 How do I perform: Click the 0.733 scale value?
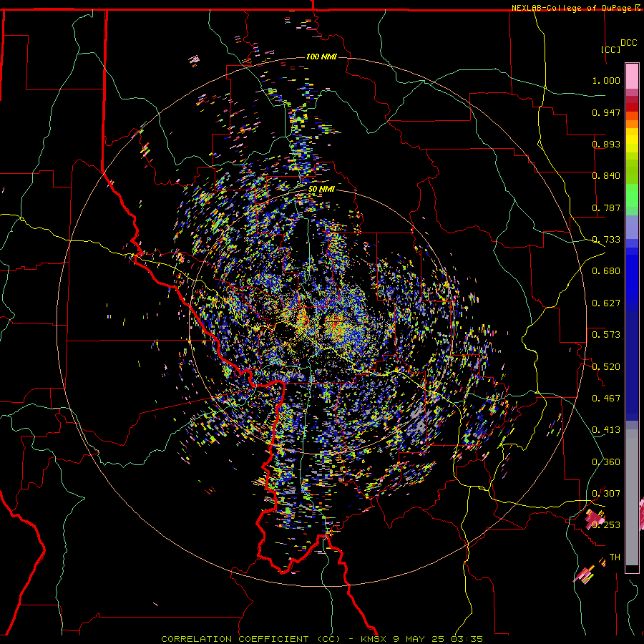pos(606,240)
